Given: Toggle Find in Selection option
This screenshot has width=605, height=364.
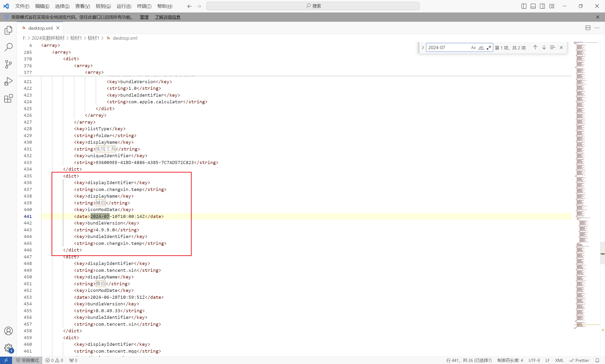Looking at the screenshot, I should pos(552,47).
